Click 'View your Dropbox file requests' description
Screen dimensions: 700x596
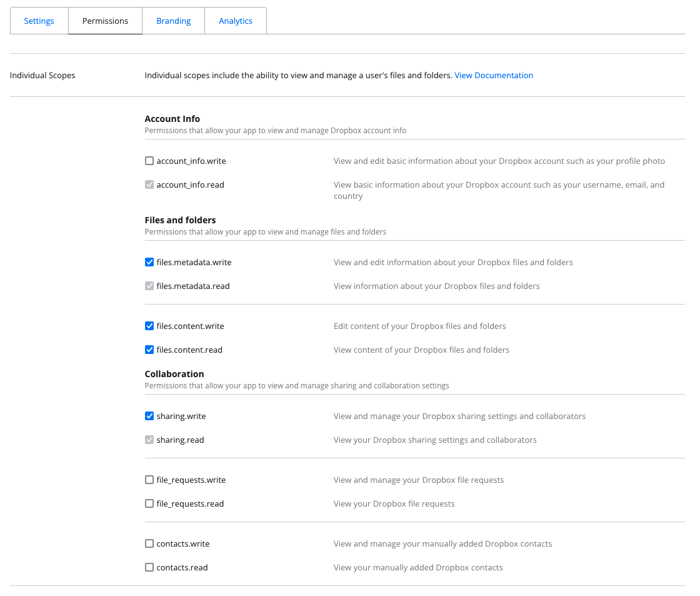point(394,504)
